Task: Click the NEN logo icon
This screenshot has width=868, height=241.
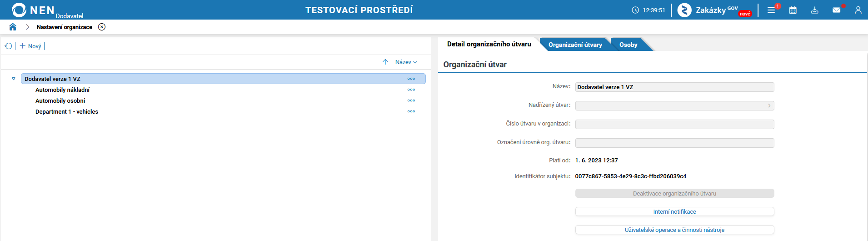Action: [19, 10]
